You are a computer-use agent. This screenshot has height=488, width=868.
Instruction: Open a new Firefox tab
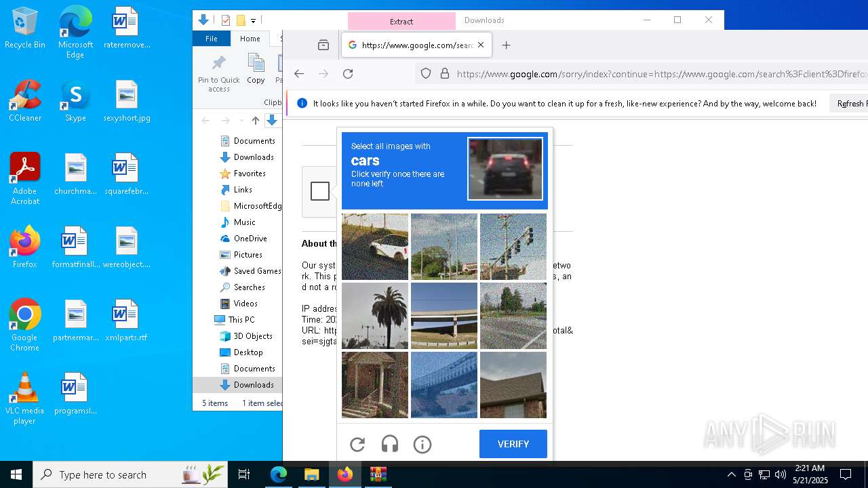click(x=506, y=45)
